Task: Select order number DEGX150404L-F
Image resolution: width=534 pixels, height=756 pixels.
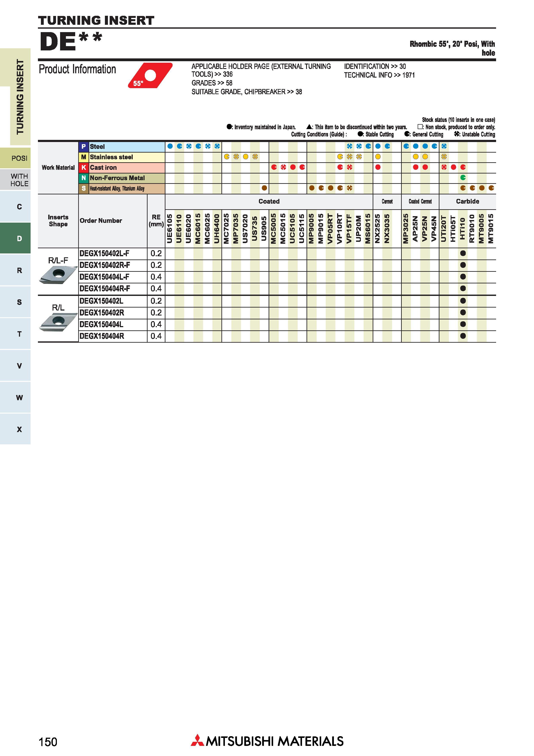Action: point(105,277)
